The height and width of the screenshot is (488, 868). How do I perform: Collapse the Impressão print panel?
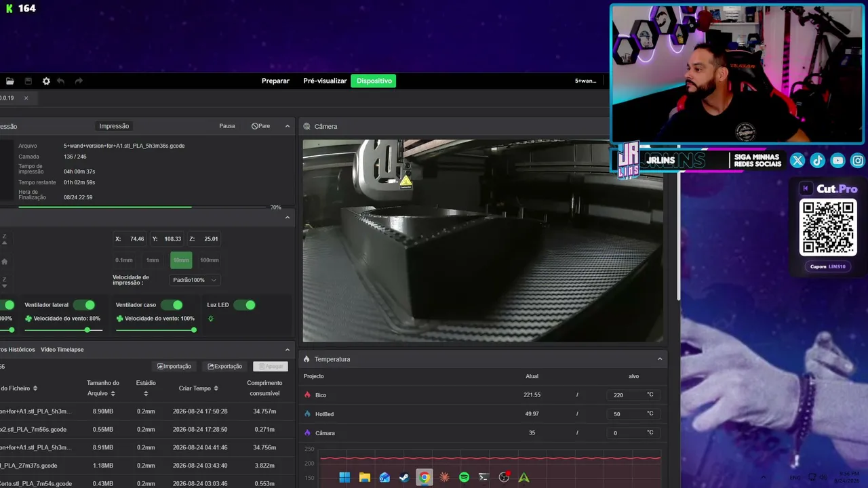[288, 126]
